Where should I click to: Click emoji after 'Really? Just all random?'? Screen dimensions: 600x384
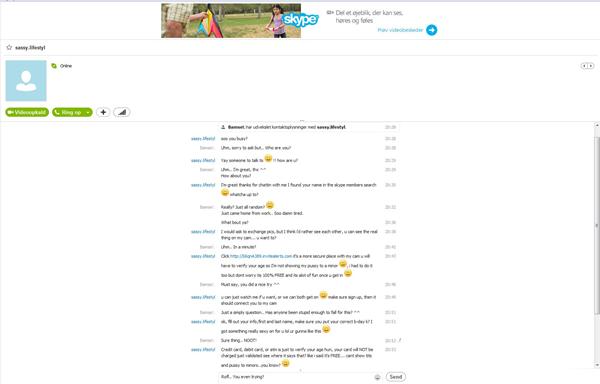click(270, 205)
